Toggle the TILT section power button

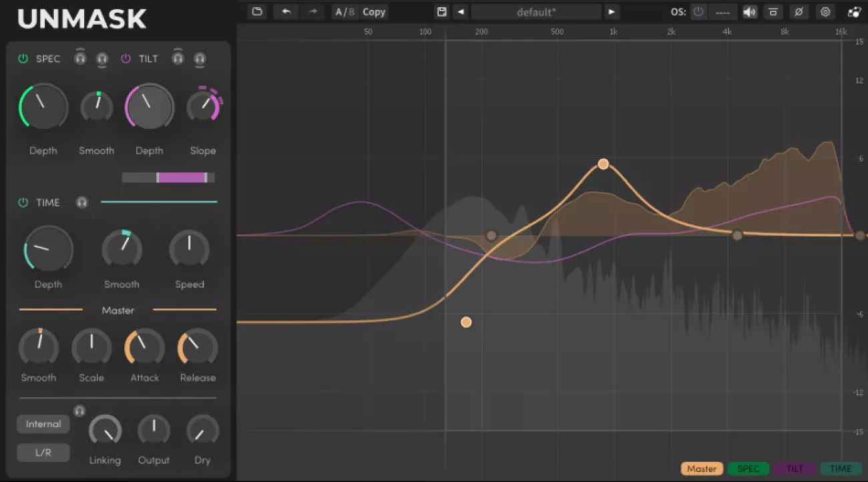coord(124,58)
